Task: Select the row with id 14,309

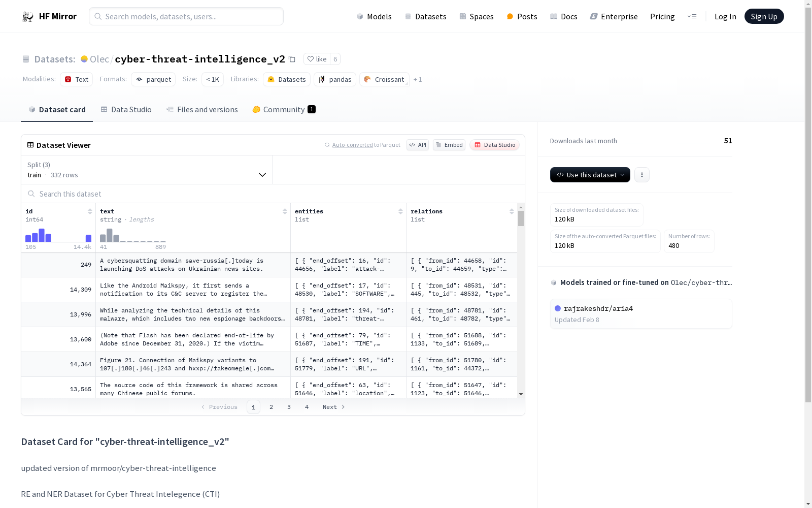Action: pyautogui.click(x=269, y=290)
